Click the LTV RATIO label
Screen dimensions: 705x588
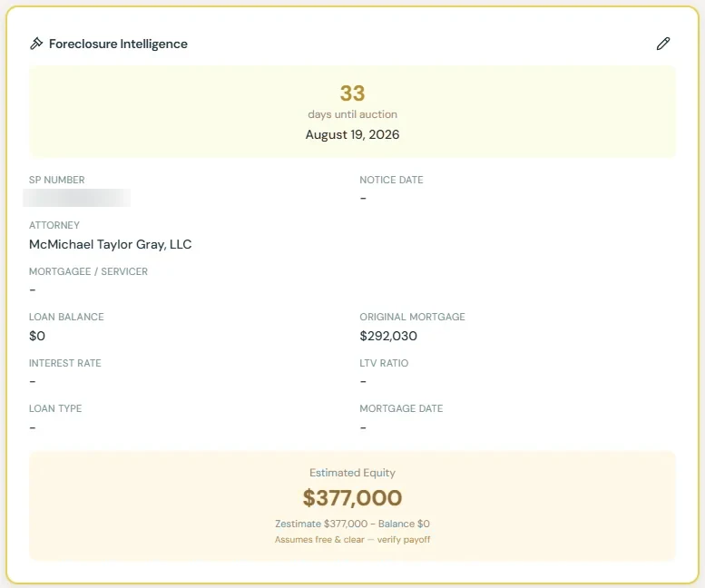(x=384, y=363)
